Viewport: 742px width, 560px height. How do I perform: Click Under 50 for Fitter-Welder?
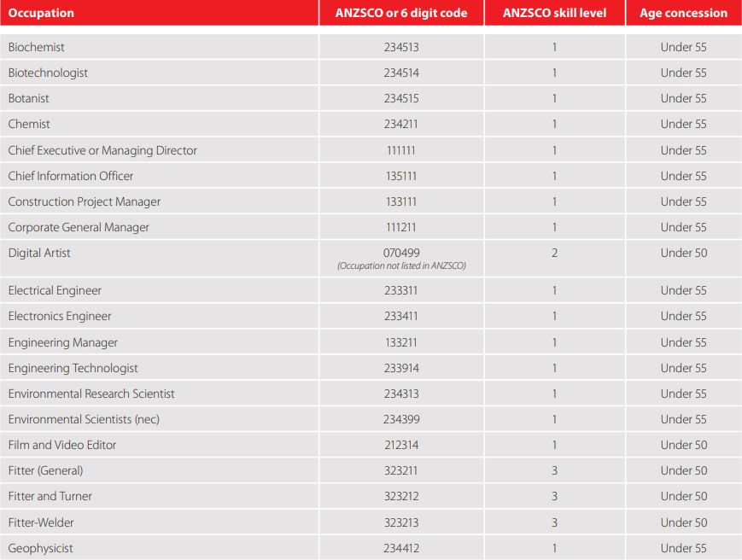pos(684,522)
